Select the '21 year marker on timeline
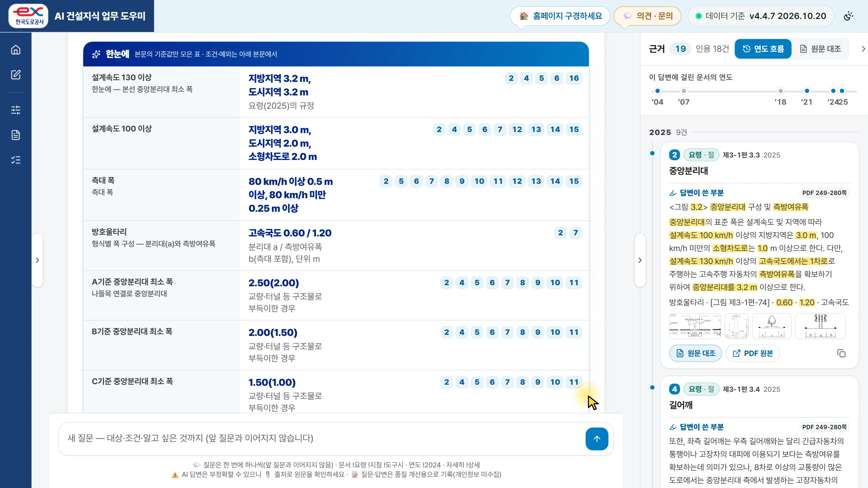Screen dimensions: 868x488 (x=807, y=91)
